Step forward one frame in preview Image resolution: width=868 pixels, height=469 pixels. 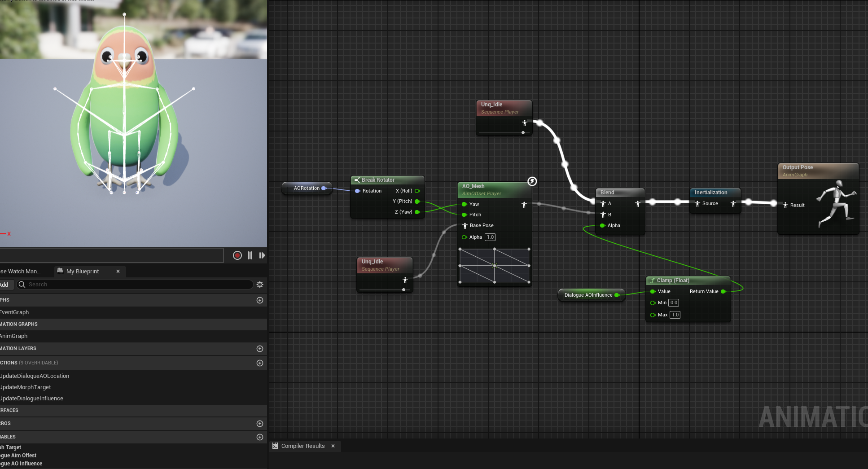pos(262,255)
